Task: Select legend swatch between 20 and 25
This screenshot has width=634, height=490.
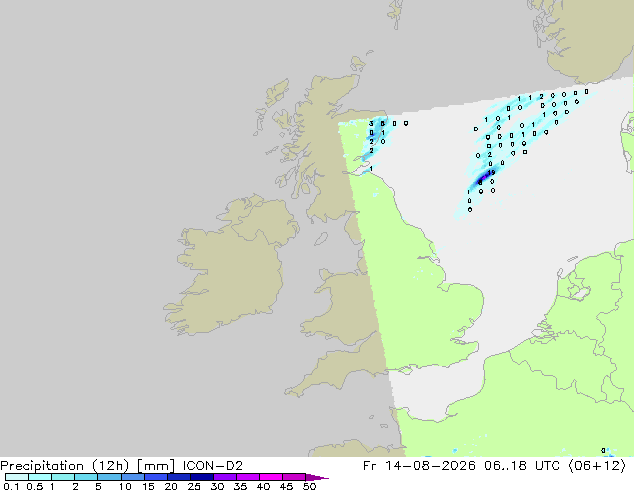Action: (179, 477)
